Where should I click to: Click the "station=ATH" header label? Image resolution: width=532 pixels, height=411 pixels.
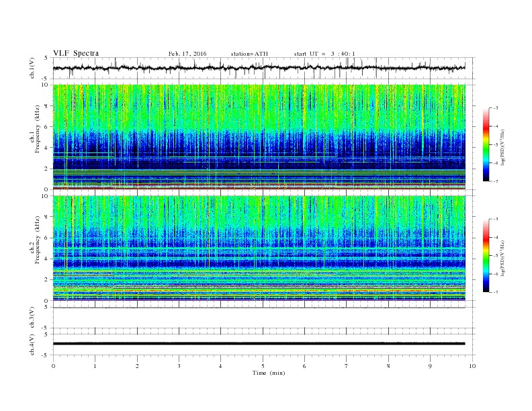249,54
